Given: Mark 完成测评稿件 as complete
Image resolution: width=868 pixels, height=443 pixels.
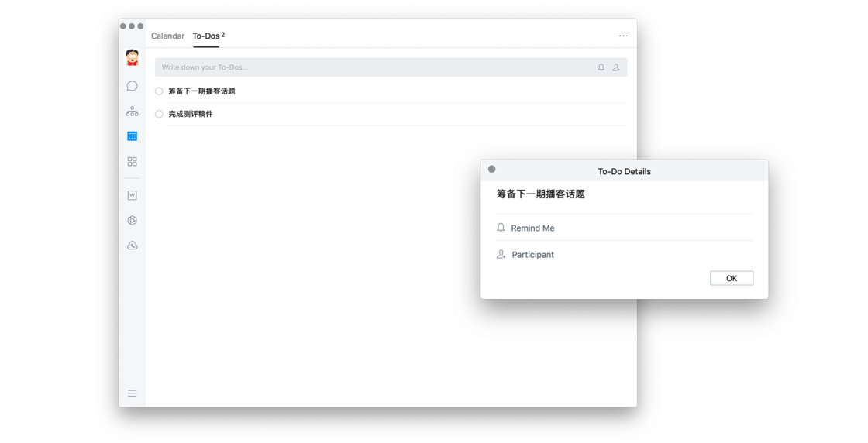Looking at the screenshot, I should [159, 114].
